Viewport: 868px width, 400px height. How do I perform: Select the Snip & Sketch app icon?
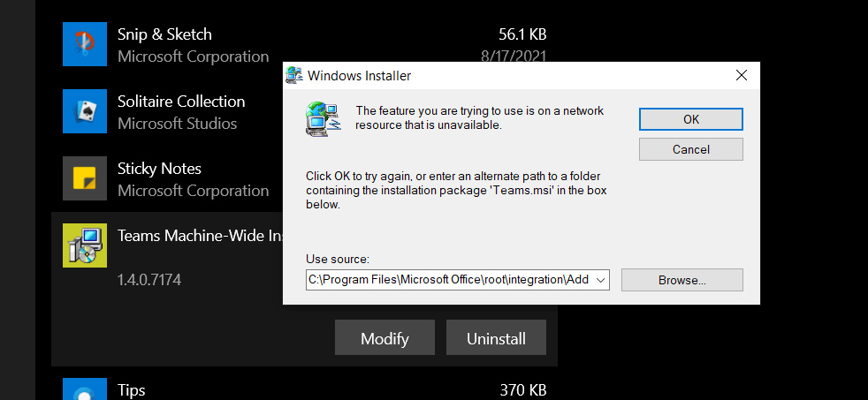tap(85, 44)
